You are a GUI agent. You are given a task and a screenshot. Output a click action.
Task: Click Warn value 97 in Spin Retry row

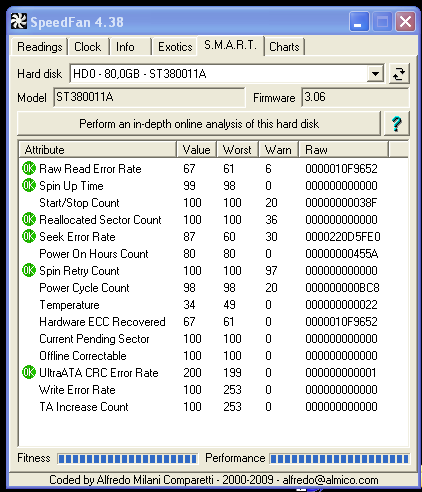pyautogui.click(x=271, y=271)
